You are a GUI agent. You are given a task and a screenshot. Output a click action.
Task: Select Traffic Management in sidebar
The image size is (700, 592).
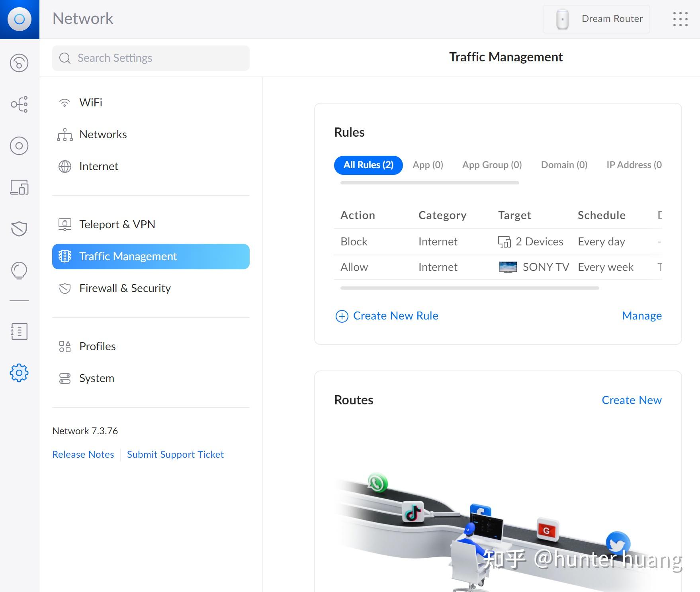pyautogui.click(x=151, y=257)
